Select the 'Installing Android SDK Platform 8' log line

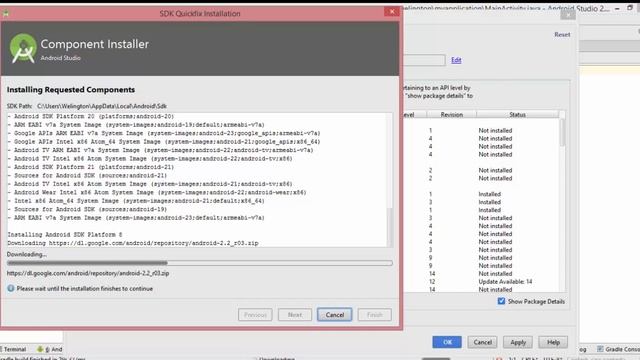coord(65,235)
